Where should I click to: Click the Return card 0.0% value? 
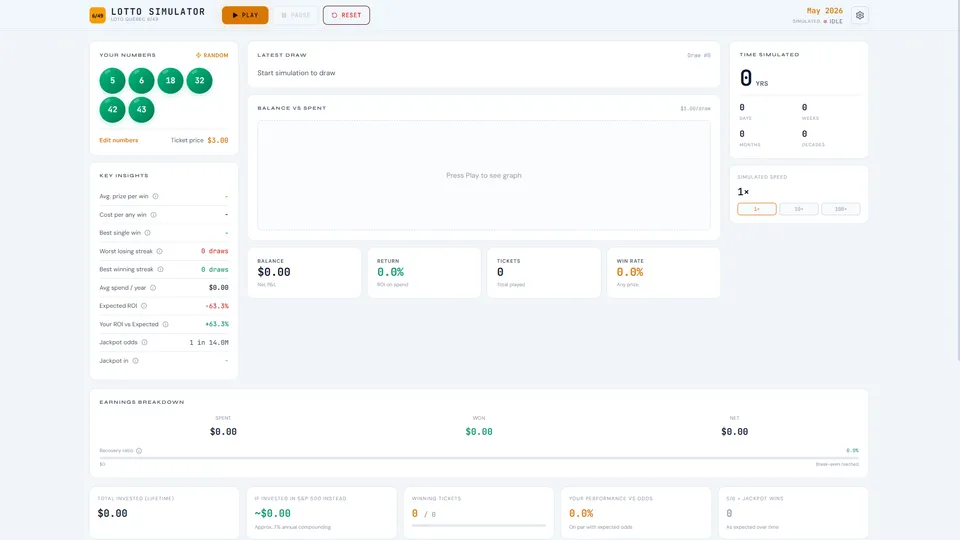390,272
